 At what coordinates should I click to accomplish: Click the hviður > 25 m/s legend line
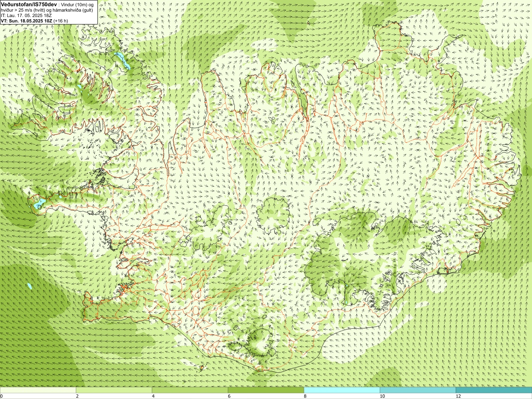click(47, 10)
